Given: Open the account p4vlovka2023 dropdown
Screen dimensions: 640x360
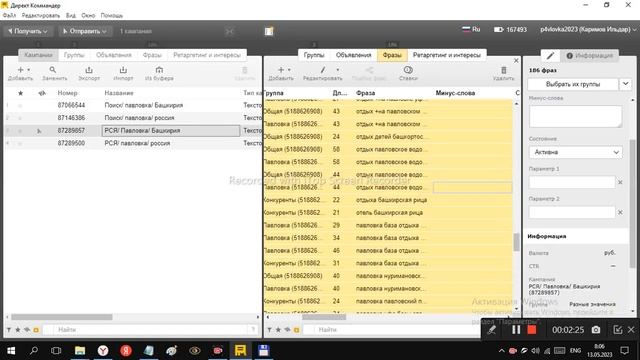Looking at the screenshot, I should tap(588, 29).
